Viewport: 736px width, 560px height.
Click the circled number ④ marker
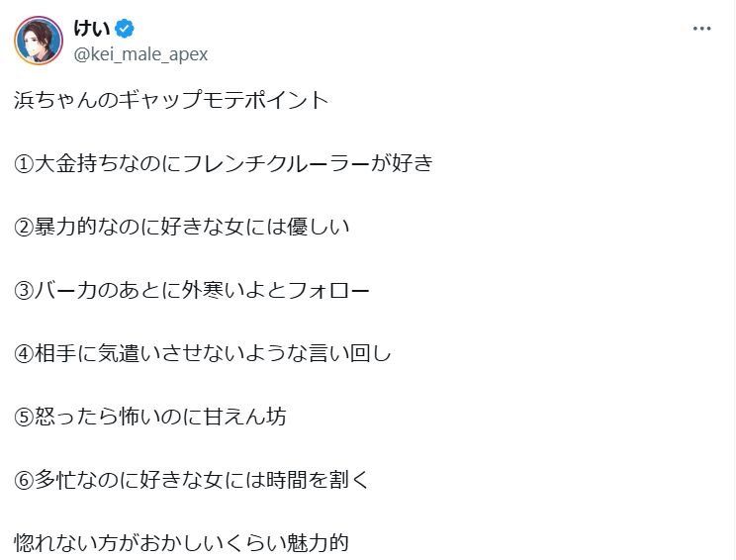[x=24, y=354]
